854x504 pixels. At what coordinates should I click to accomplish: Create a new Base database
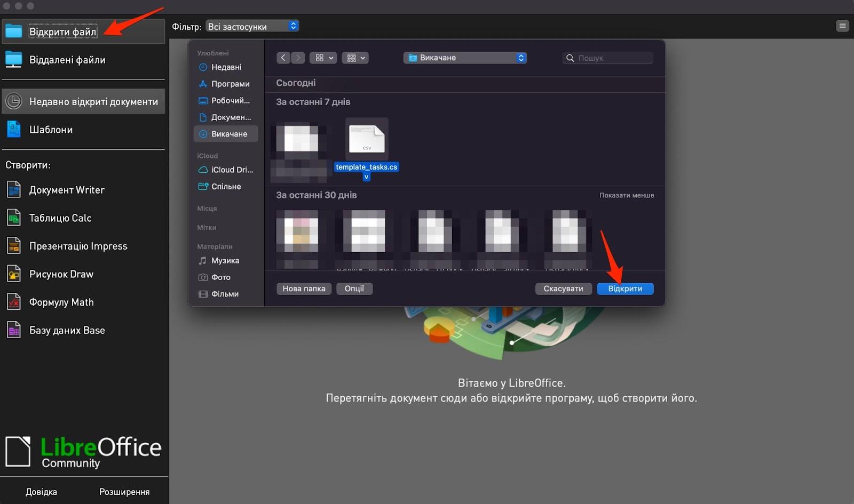(x=67, y=331)
